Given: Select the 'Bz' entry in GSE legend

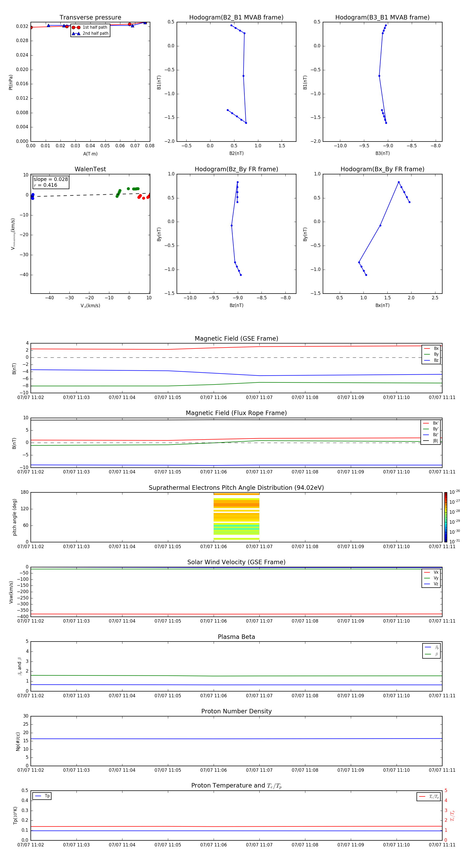Looking at the screenshot, I should [431, 360].
